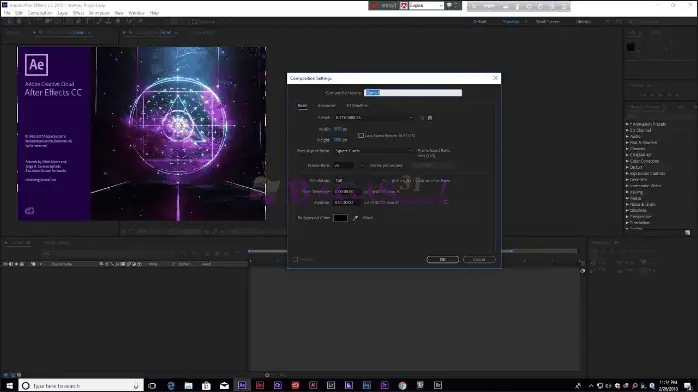The width and height of the screenshot is (698, 392).
Task: Open Chrome from the taskbar
Action: [402, 385]
